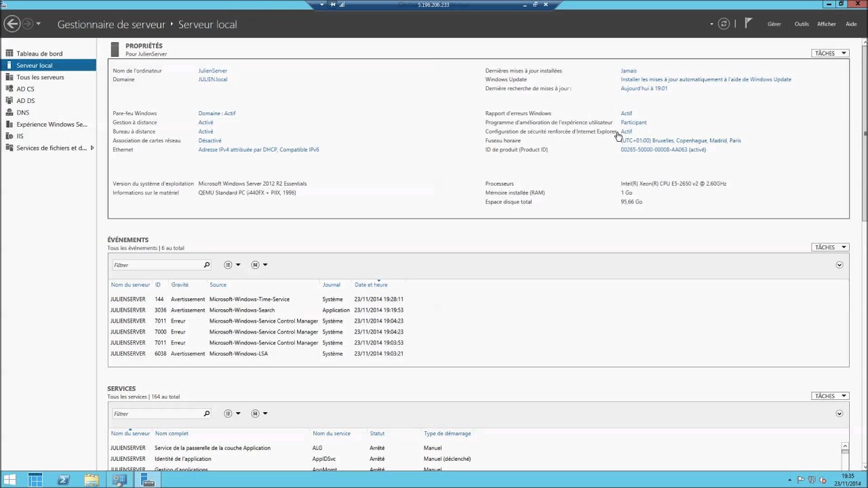868x488 pixels.
Task: Click the Jamais last updates link
Action: pyautogui.click(x=629, y=70)
